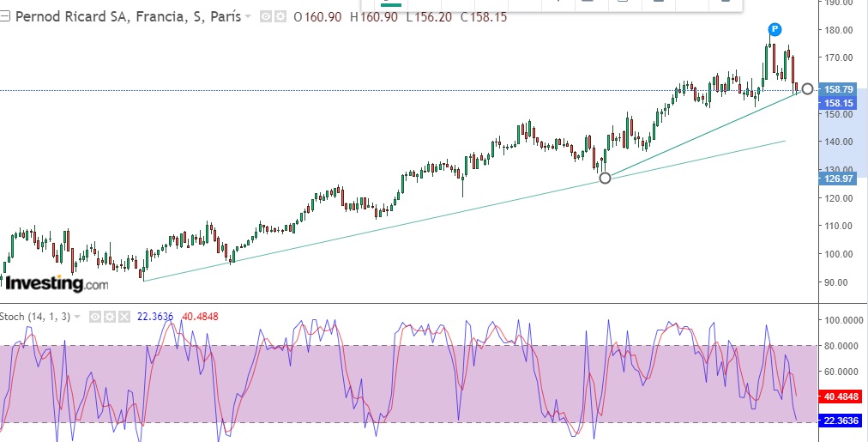Open the Stoch indicator settings gear
This screenshot has width=868, height=442.
(x=110, y=317)
